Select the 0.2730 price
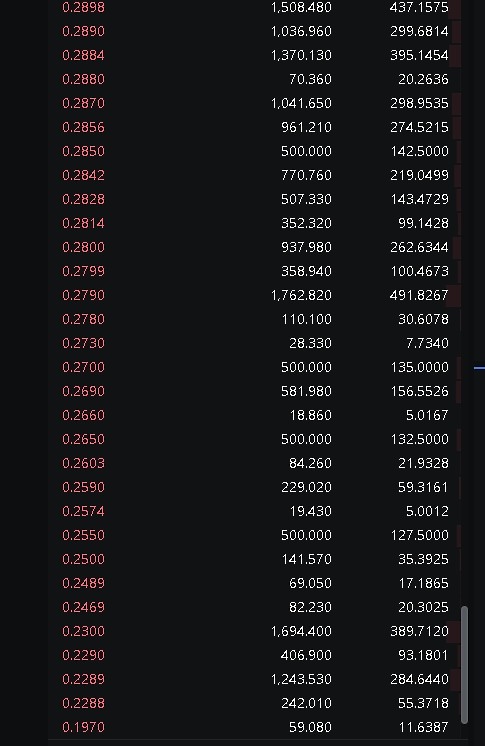This screenshot has height=746, width=485. 83,343
